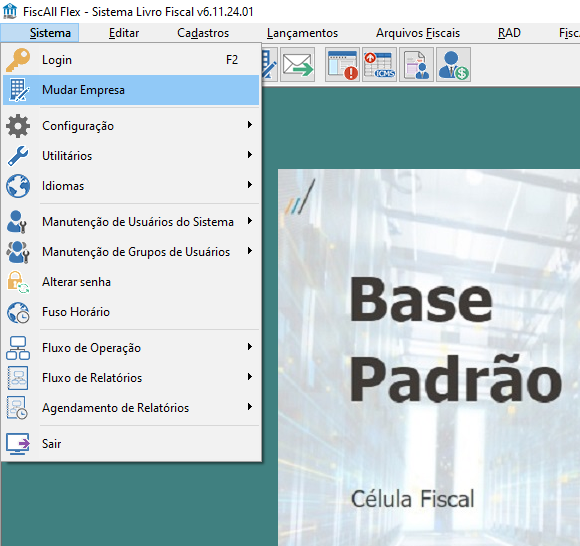The width and height of the screenshot is (580, 546).
Task: Click the Alterar senha padlock icon
Action: pos(18,282)
